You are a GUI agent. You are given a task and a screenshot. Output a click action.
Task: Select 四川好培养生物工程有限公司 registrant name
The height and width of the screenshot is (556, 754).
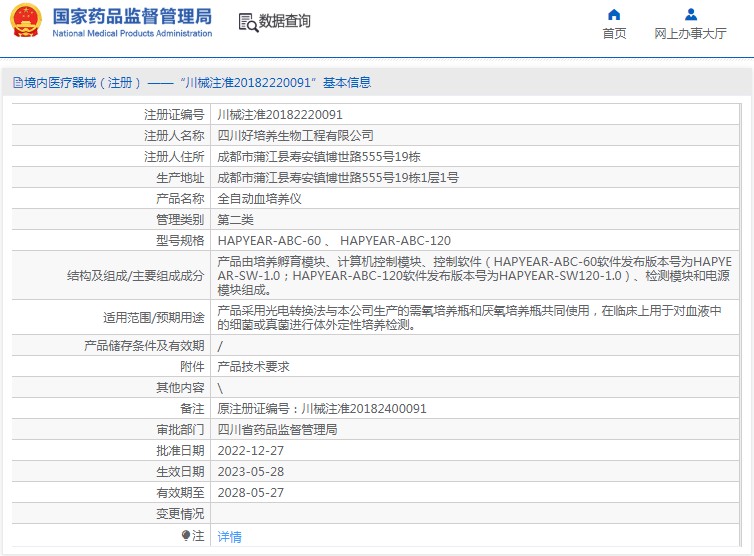click(x=295, y=136)
